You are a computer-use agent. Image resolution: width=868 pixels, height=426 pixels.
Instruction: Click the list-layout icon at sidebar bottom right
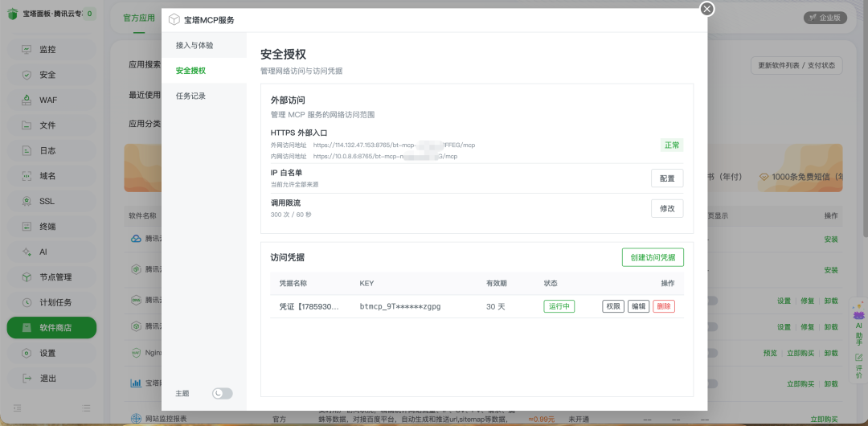coord(86,408)
